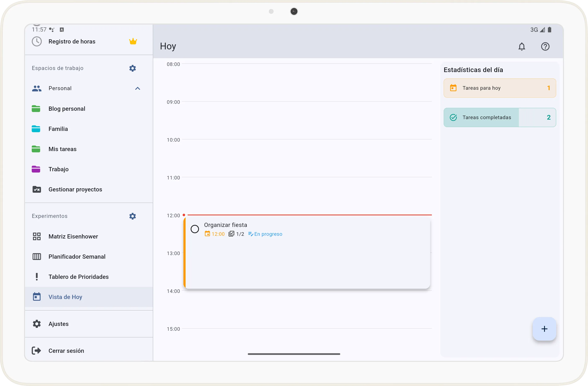Open Gestionar proyectos folder icon
Screen dimensions: 588x386
point(37,189)
